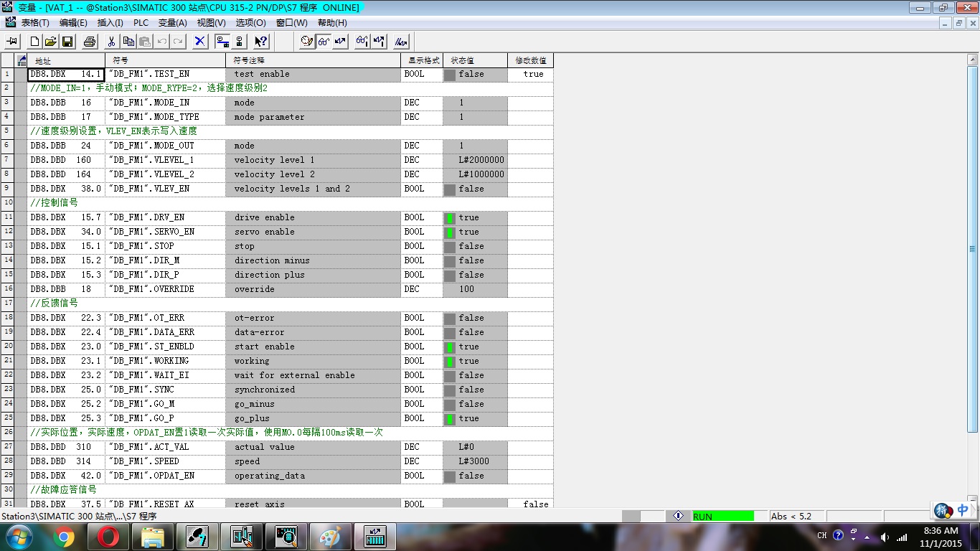Open the 插入(I) menu
Viewport: 980px width, 551px height.
(110, 23)
